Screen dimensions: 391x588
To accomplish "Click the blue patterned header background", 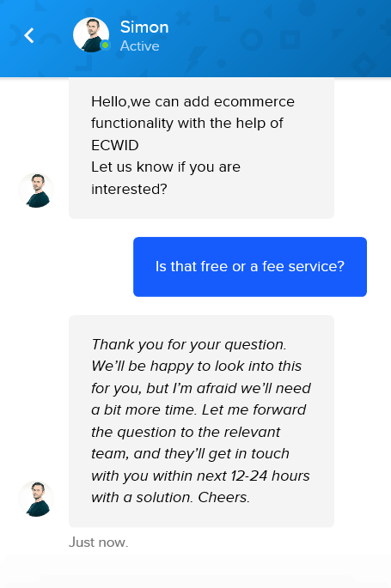I will [278, 38].
